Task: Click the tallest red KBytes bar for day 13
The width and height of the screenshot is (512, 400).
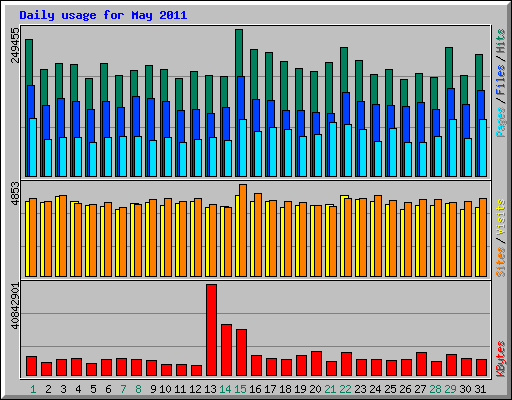Action: click(x=211, y=330)
